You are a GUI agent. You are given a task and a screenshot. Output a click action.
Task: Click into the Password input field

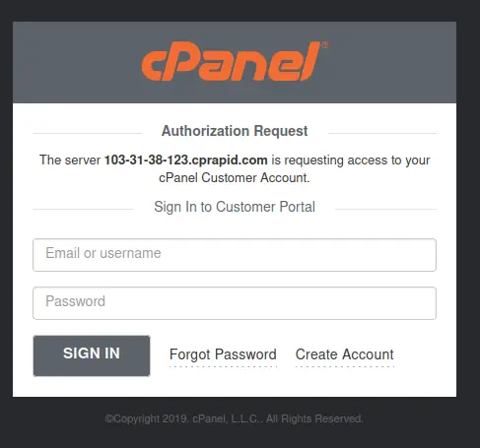[235, 303]
